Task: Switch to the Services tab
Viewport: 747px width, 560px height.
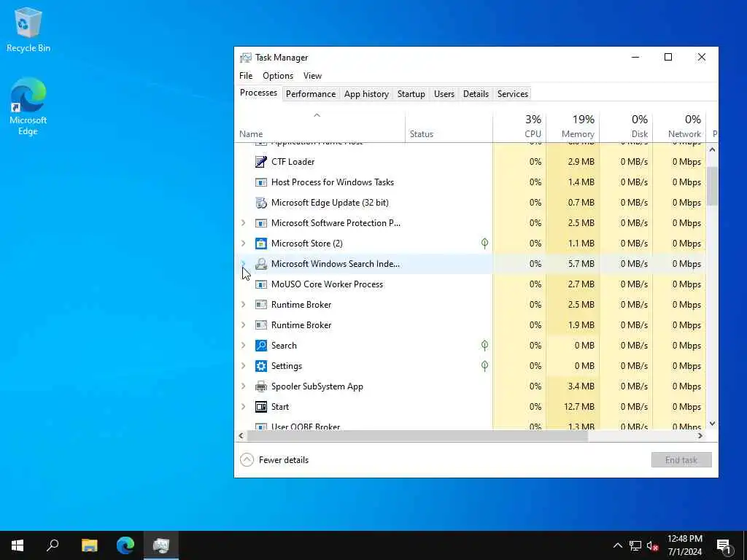Action: click(x=513, y=94)
